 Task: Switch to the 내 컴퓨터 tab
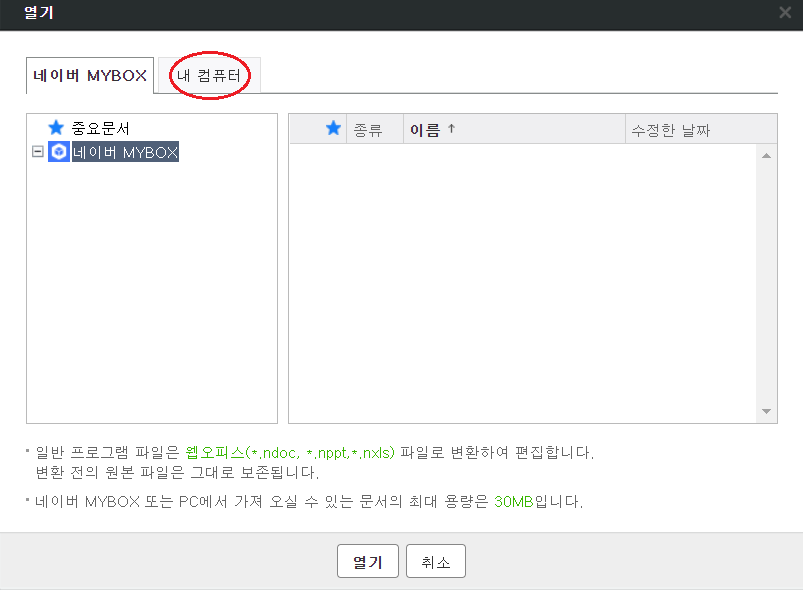(209, 75)
